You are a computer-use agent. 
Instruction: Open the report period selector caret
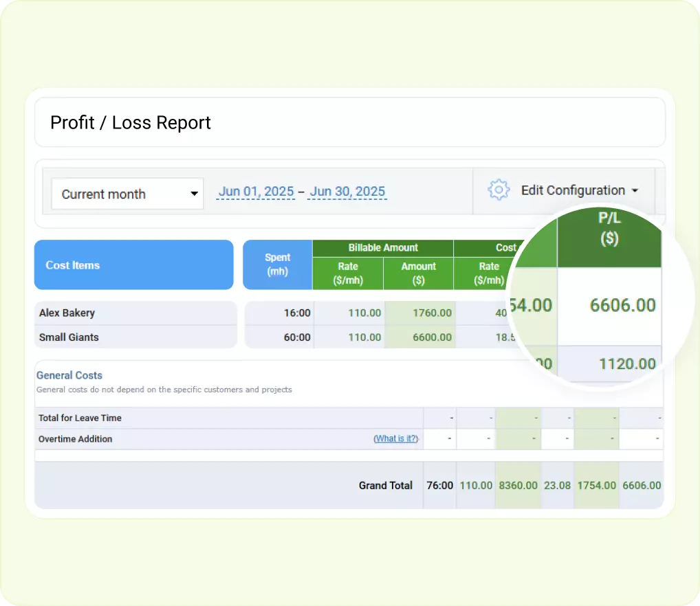pos(195,194)
